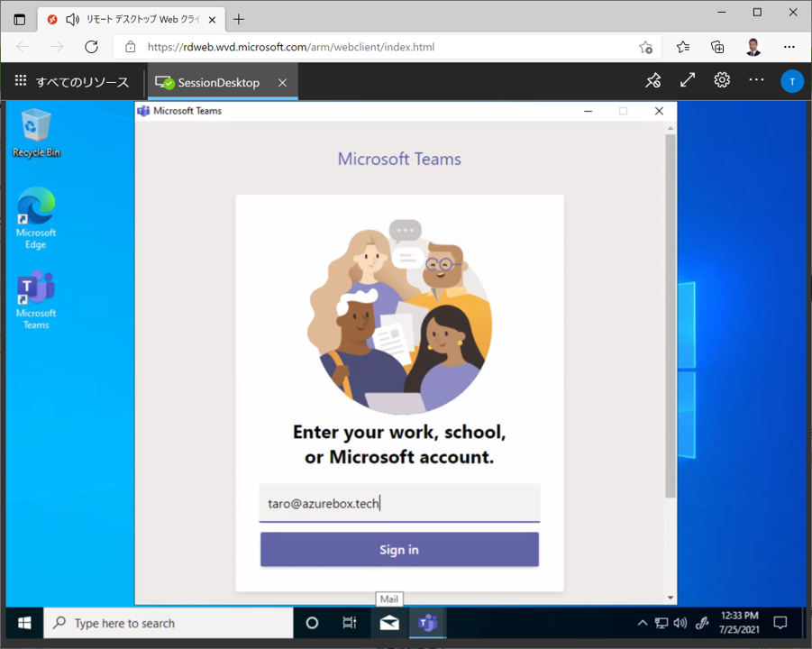The width and height of the screenshot is (812, 649).
Task: Close the SessionDesktop session tab
Action: click(282, 82)
